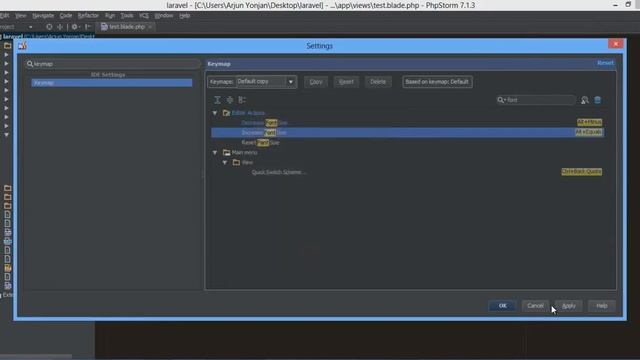Select Quick Switch Scheme action
This screenshot has height=360, width=640.
coord(278,172)
